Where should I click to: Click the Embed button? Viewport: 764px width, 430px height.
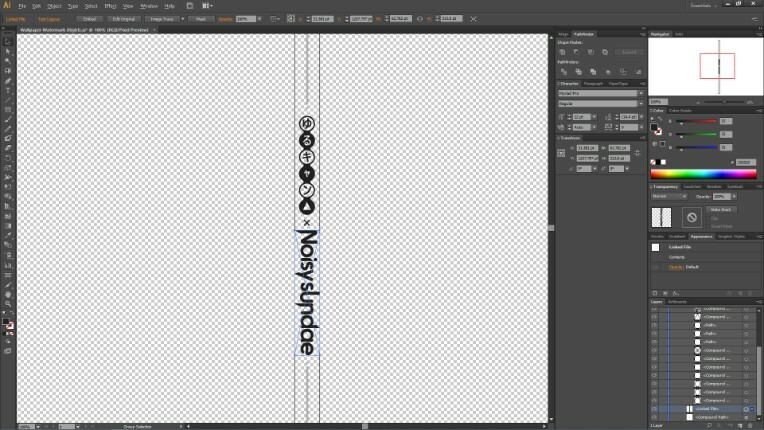pyautogui.click(x=89, y=19)
